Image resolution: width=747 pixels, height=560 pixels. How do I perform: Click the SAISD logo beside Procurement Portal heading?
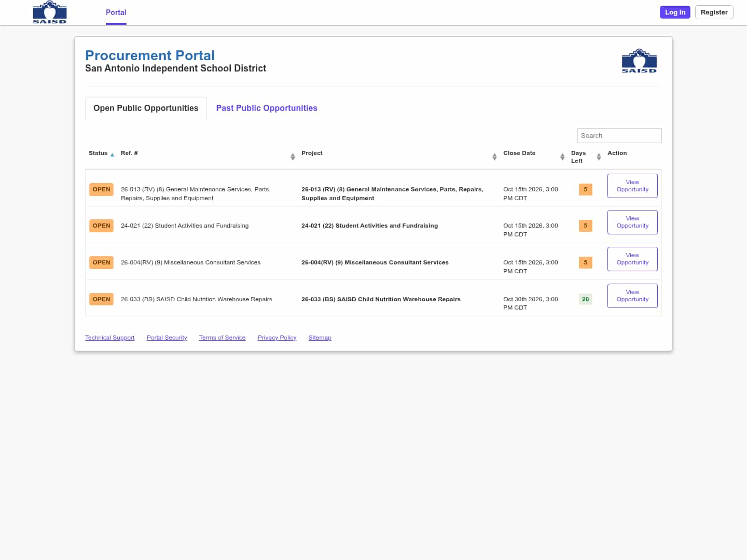[639, 61]
